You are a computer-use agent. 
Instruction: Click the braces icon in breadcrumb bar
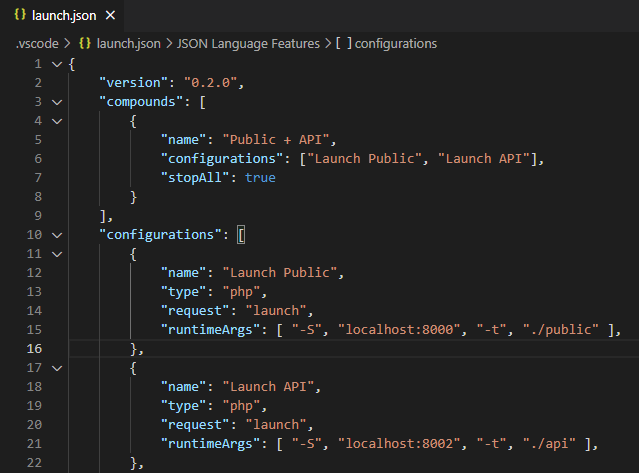(85, 43)
